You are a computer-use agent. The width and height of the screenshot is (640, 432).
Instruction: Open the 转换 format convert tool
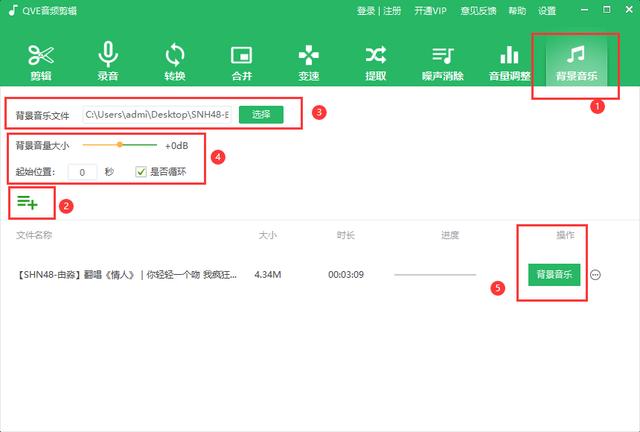[175, 62]
